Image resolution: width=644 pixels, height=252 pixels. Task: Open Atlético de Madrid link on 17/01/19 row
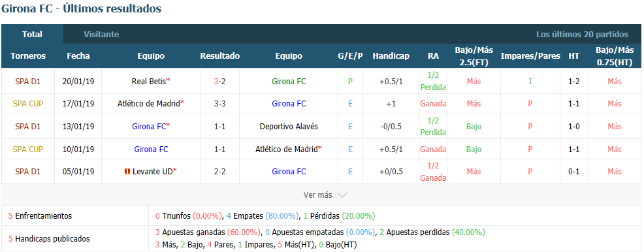click(x=149, y=104)
